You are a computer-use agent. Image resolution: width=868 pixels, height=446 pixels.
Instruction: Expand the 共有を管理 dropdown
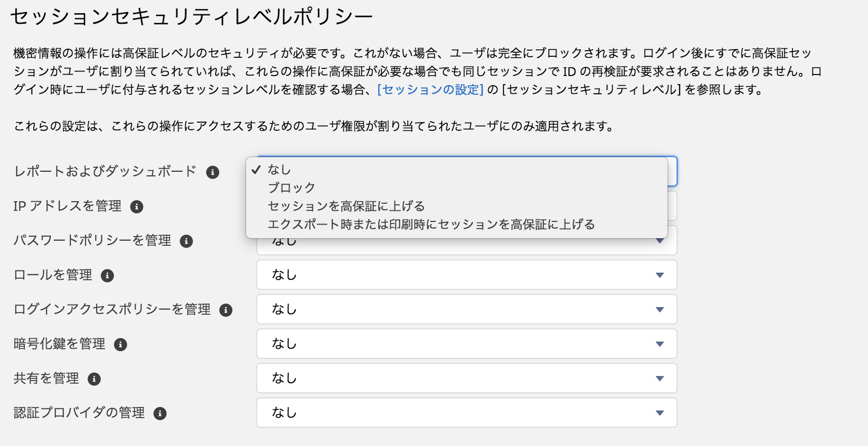pos(466,378)
